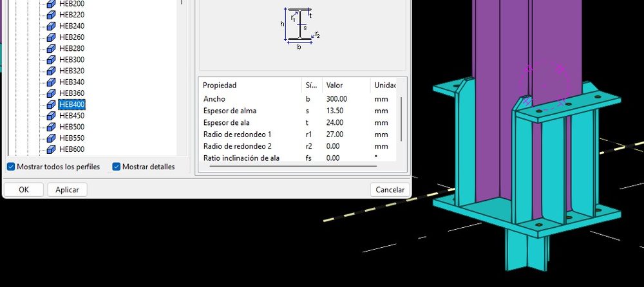Viewport: 644px width, 287px height.
Task: Click the I-beam cross-section diagram
Action: point(300,28)
